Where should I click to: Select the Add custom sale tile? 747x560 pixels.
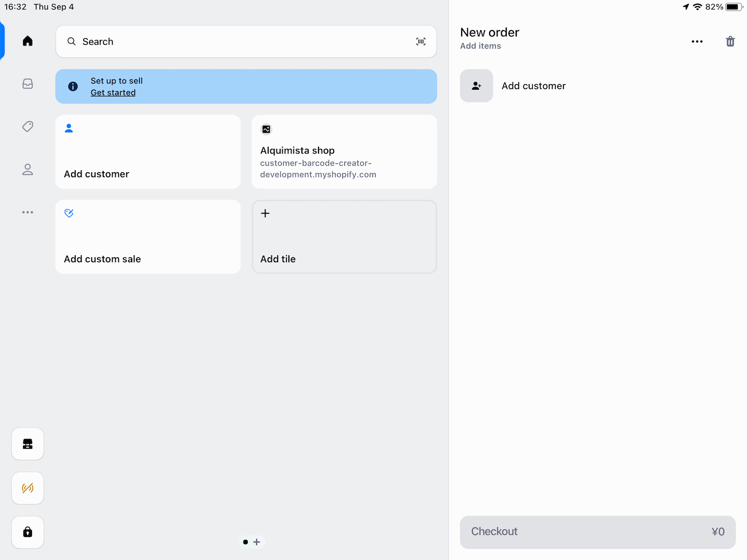coord(148,237)
